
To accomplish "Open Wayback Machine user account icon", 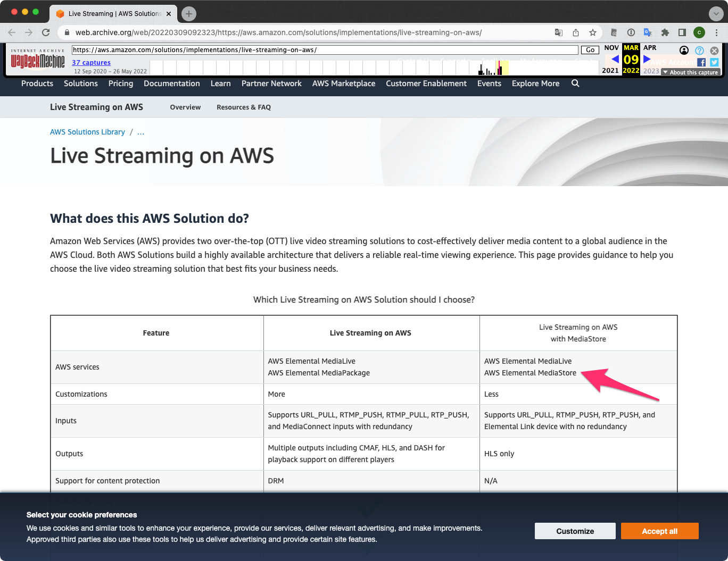I will [x=684, y=51].
